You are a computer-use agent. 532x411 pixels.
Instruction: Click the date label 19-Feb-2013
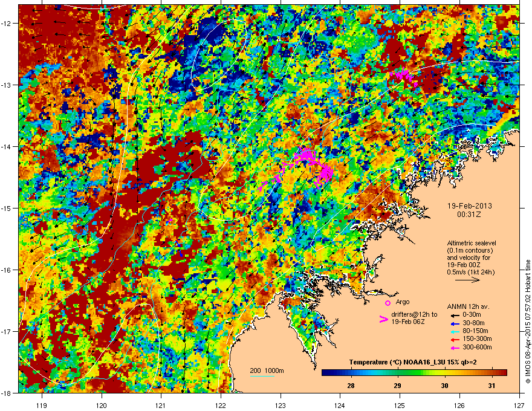click(x=470, y=206)
